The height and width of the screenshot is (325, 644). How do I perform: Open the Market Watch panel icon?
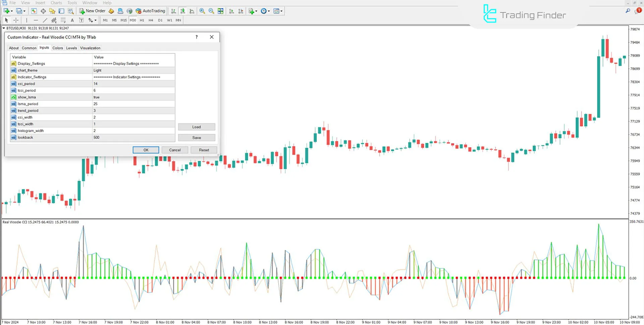pyautogui.click(x=34, y=11)
